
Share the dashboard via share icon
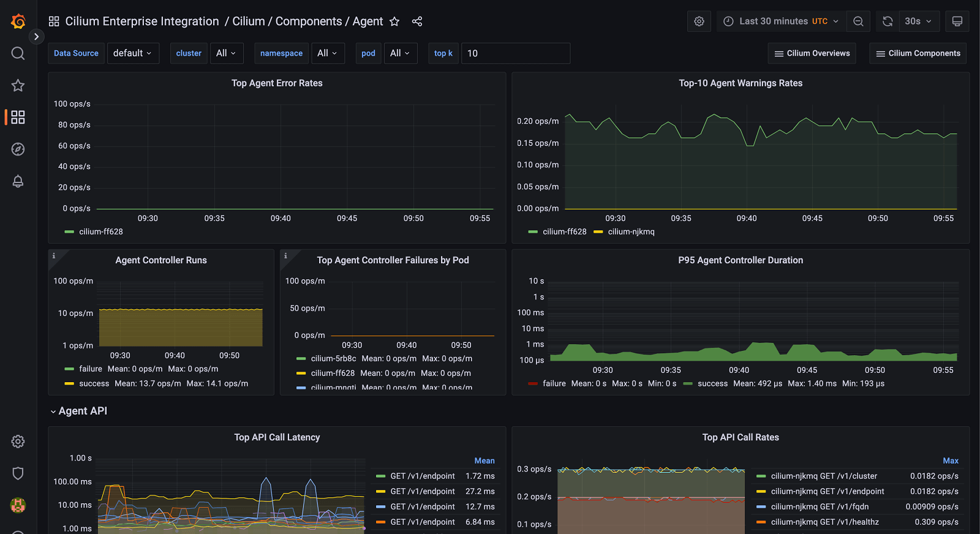(417, 21)
